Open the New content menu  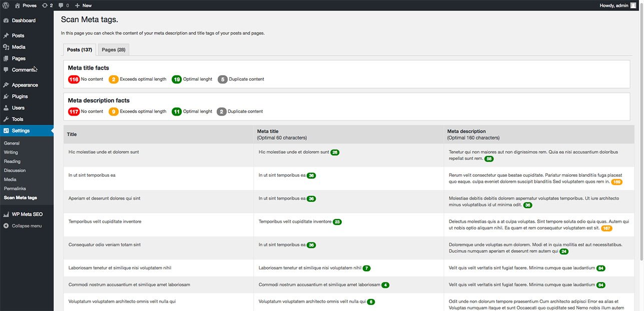pyautogui.click(x=83, y=6)
